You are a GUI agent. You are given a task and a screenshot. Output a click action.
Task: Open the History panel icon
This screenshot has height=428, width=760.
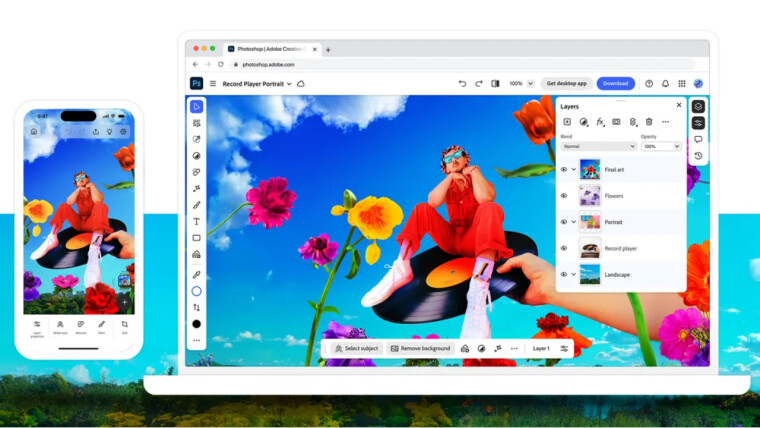click(x=698, y=156)
